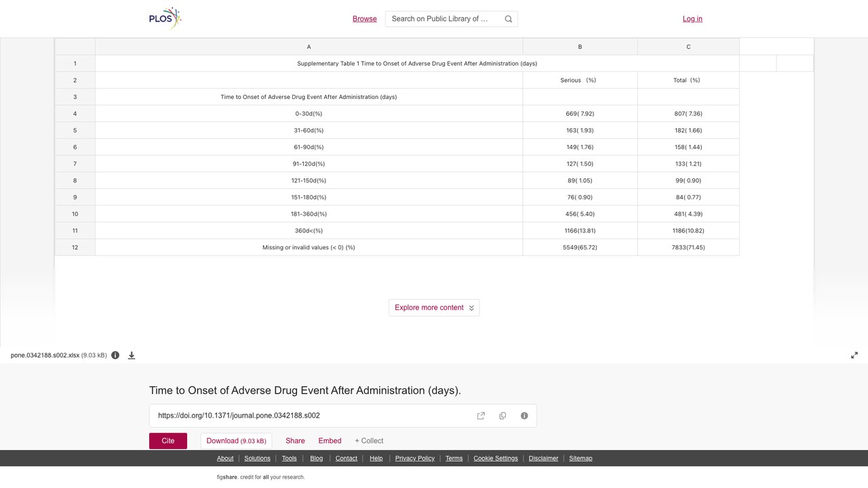
Task: Click the figshare credit text
Action: (261, 477)
